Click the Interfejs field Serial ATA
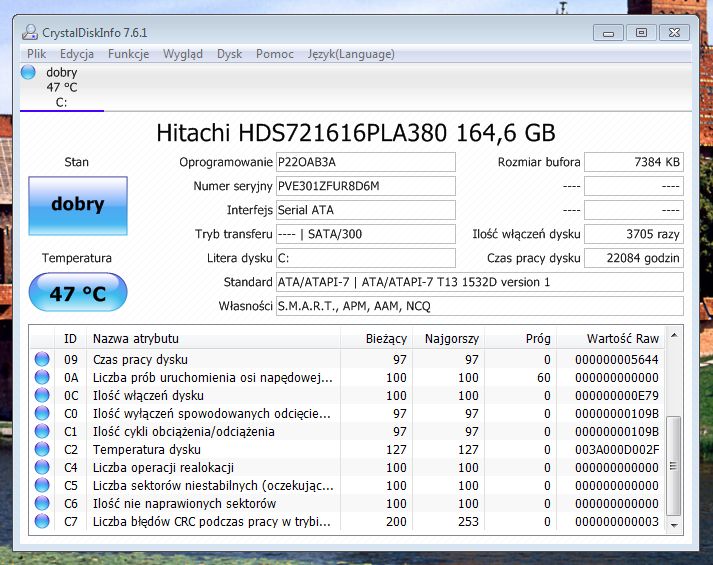The height and width of the screenshot is (565, 713). (x=366, y=210)
